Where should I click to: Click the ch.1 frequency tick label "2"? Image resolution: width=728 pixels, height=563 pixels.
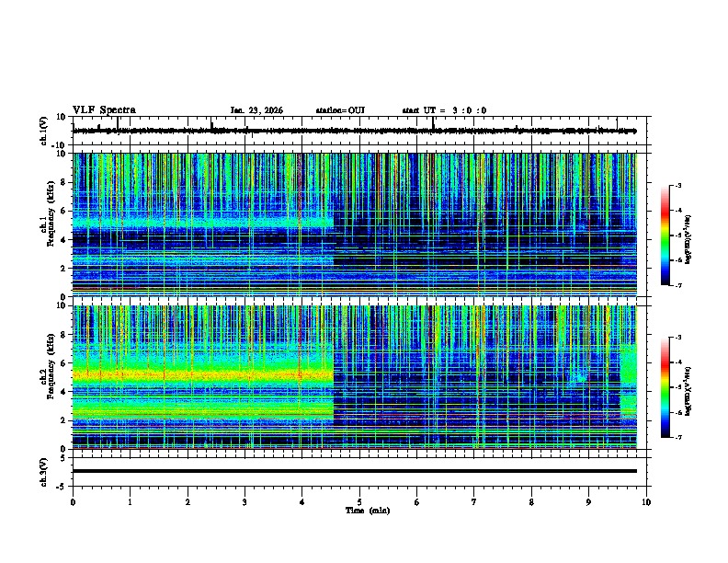point(63,268)
